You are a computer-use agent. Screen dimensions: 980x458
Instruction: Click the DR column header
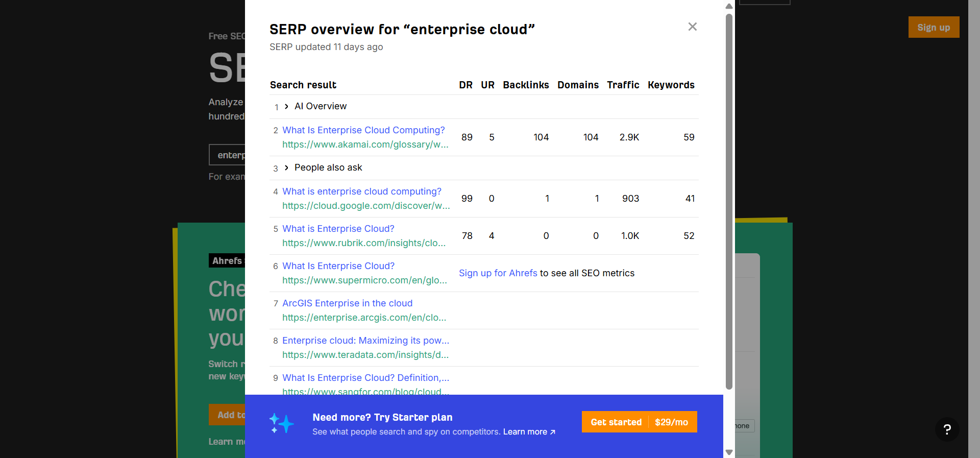pos(465,85)
